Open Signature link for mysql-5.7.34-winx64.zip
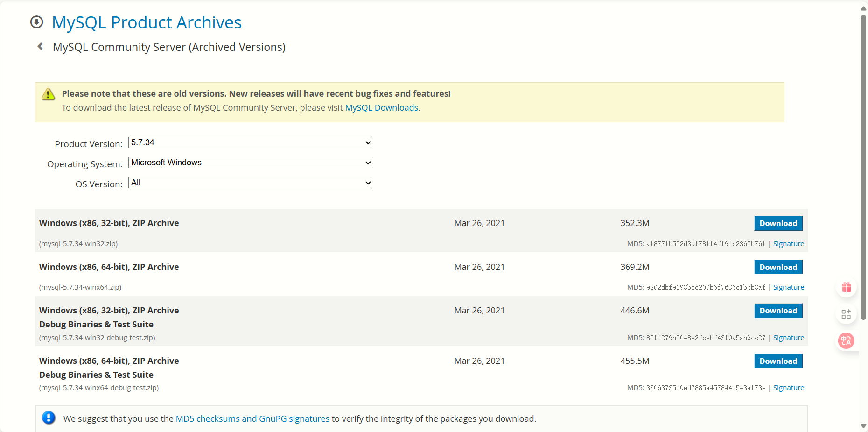This screenshot has height=432, width=868. pyautogui.click(x=789, y=287)
